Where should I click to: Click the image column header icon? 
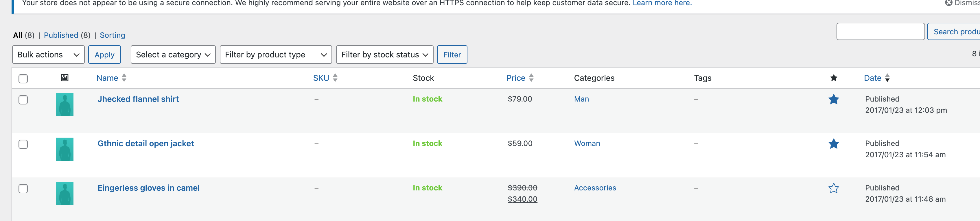[x=65, y=78]
